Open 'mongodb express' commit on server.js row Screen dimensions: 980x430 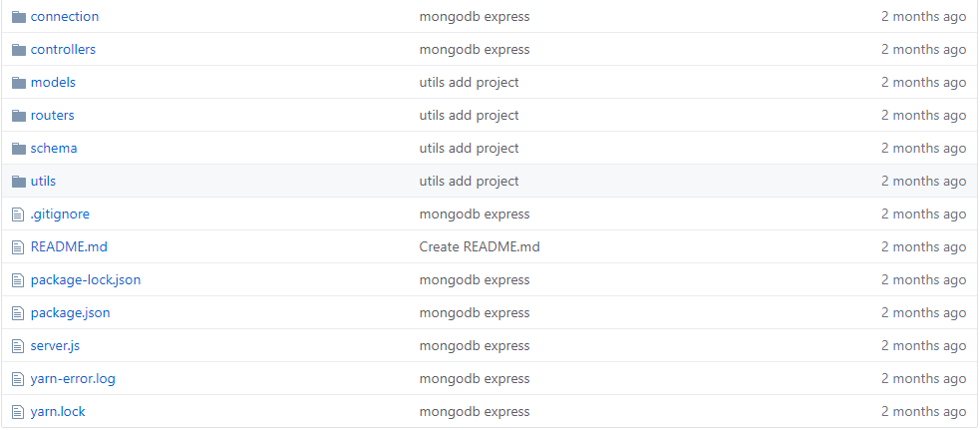click(x=475, y=345)
